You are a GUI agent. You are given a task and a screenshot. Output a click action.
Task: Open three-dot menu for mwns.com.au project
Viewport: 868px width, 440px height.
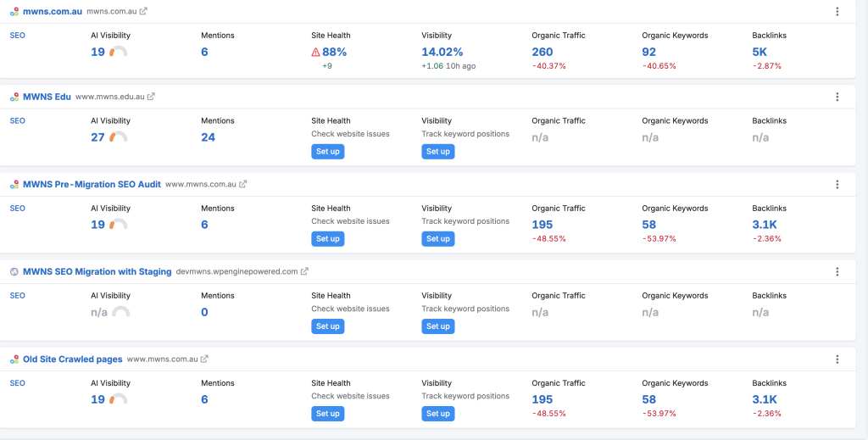pos(837,11)
